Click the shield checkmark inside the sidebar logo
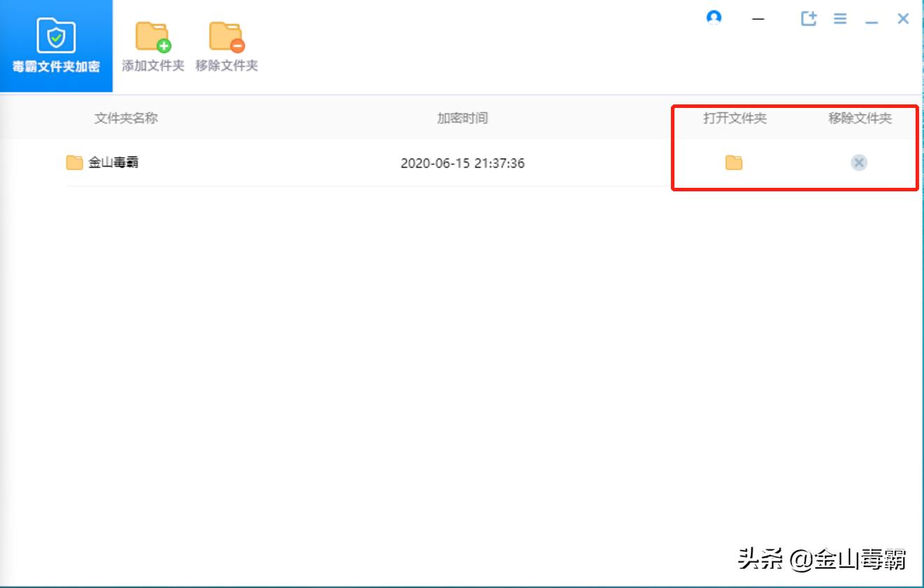This screenshot has height=588, width=924. click(55, 37)
